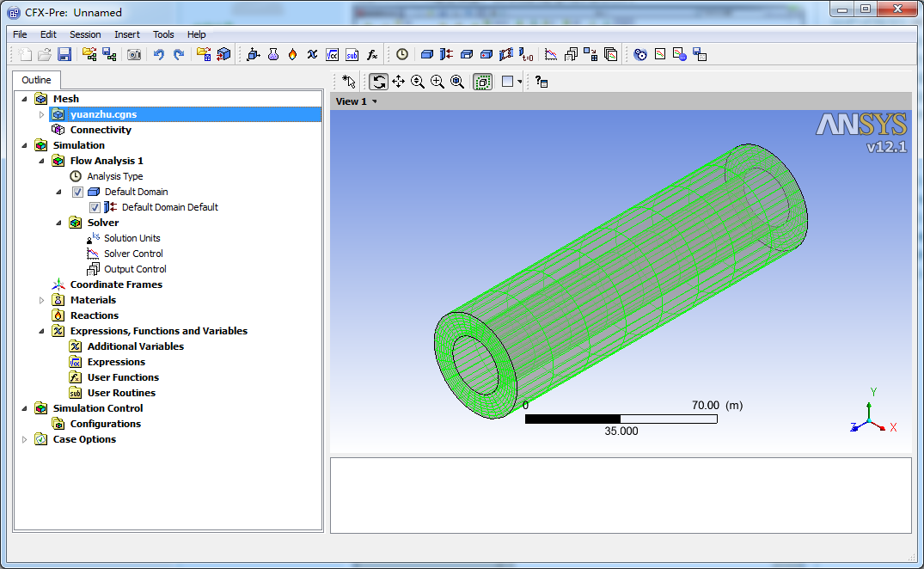Click the Rotate view tool

pyautogui.click(x=378, y=82)
